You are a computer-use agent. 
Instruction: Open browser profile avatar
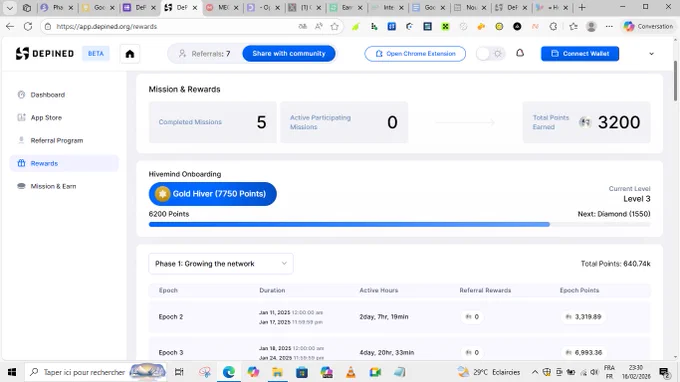(x=591, y=26)
